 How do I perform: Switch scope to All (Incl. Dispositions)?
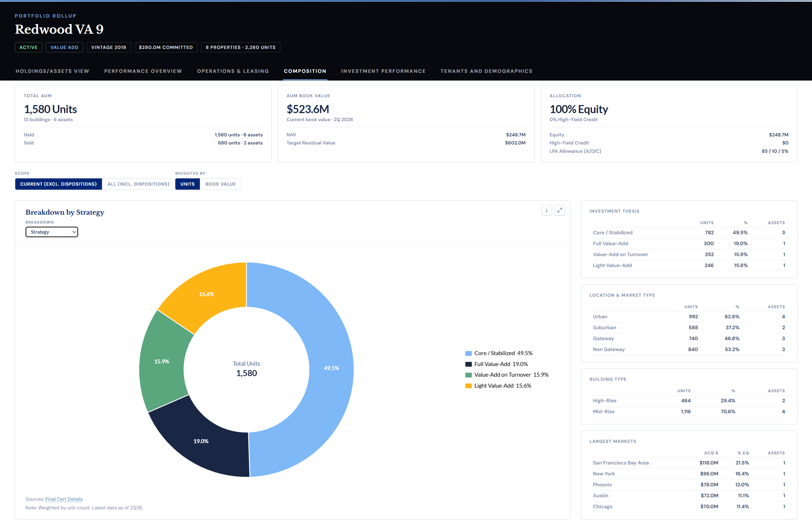tap(139, 184)
